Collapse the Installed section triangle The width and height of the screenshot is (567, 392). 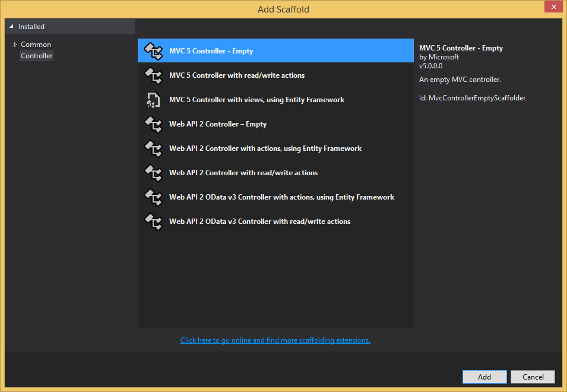[11, 27]
